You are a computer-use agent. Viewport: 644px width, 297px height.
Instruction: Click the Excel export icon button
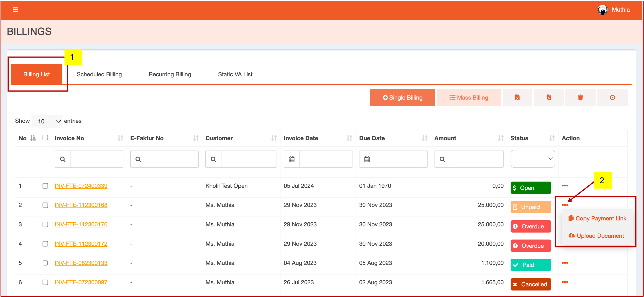pos(517,98)
